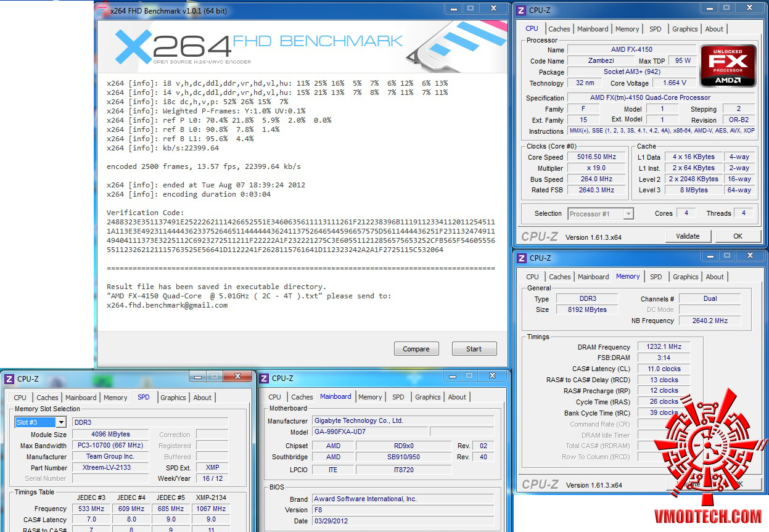769x532 pixels.
Task: Click the CAS# Latency value 11.0 clocks
Action: (664, 369)
